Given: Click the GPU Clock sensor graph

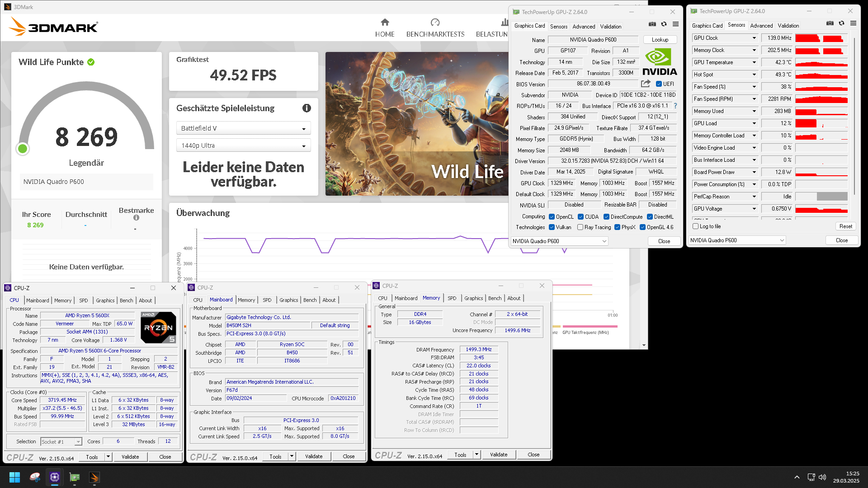Looking at the screenshot, I should coord(821,38).
